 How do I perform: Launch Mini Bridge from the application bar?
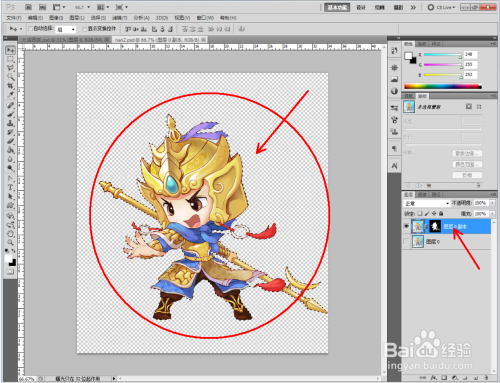pos(42,7)
